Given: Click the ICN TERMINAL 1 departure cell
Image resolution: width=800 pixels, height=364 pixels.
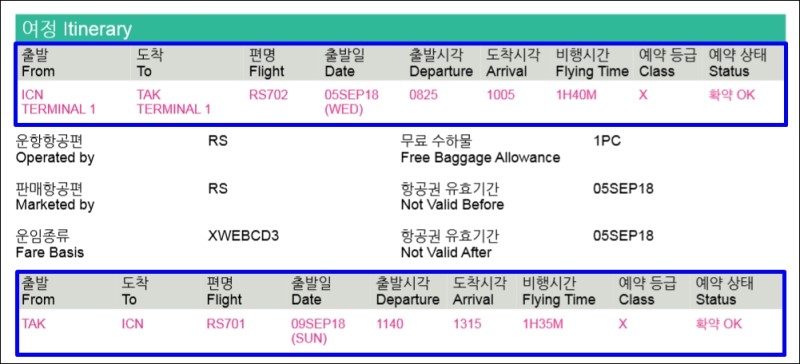Looking at the screenshot, I should pos(59,102).
